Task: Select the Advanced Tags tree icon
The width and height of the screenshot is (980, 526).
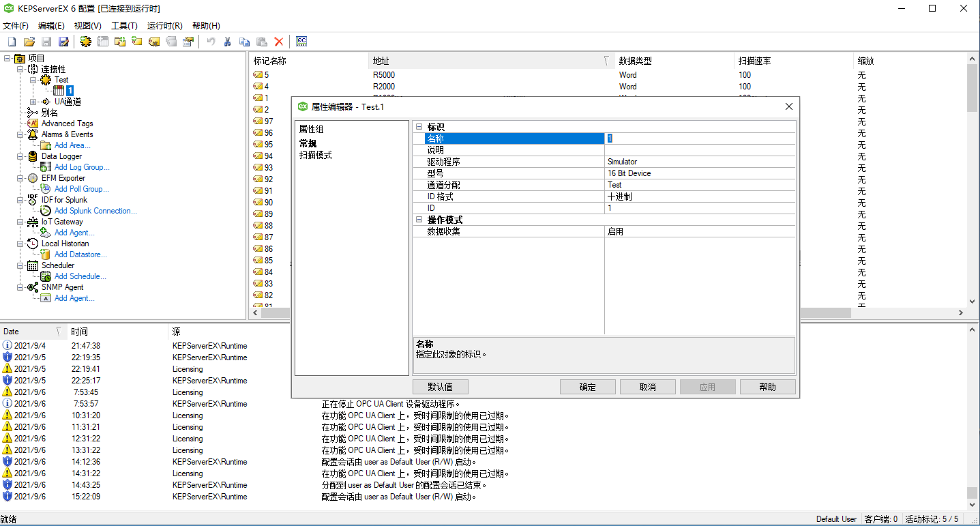Action: tap(33, 123)
